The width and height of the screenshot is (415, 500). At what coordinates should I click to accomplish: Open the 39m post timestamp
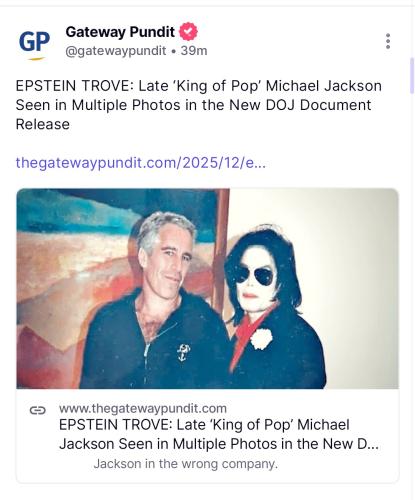(x=194, y=51)
